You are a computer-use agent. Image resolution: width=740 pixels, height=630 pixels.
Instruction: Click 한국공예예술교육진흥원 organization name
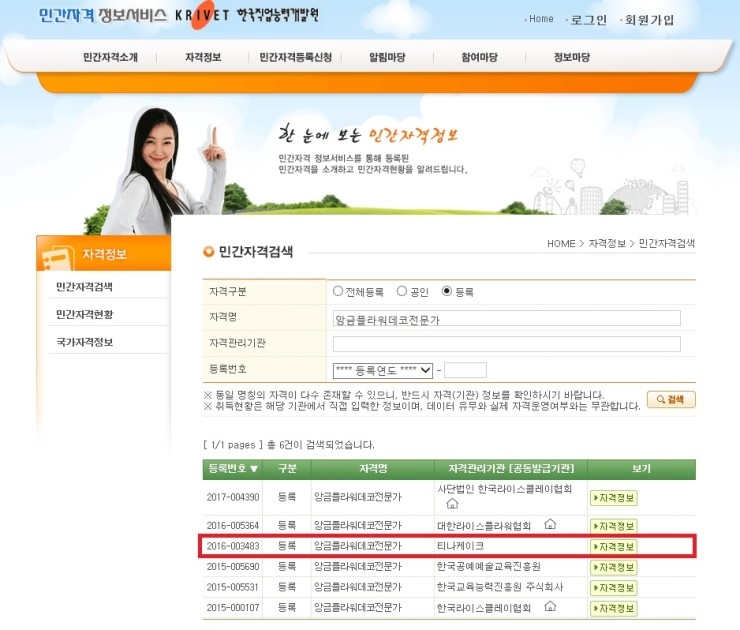tap(488, 566)
